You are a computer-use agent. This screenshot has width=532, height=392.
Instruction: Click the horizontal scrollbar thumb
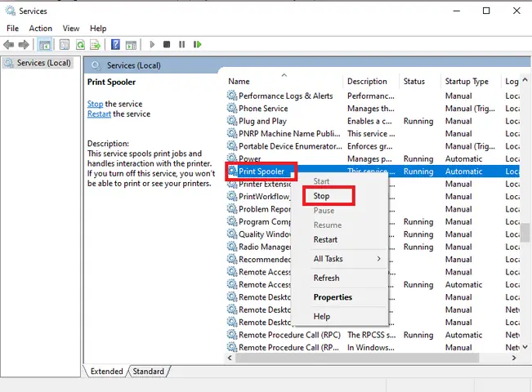357,358
